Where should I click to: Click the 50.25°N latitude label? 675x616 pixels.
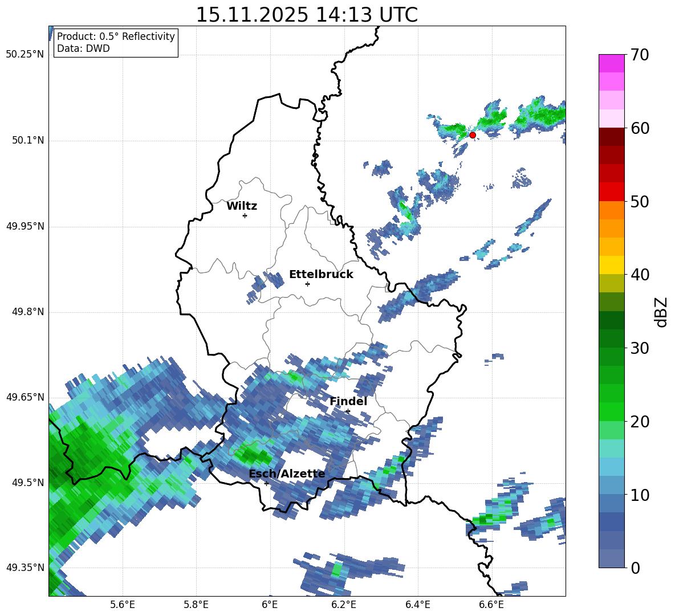coord(25,55)
